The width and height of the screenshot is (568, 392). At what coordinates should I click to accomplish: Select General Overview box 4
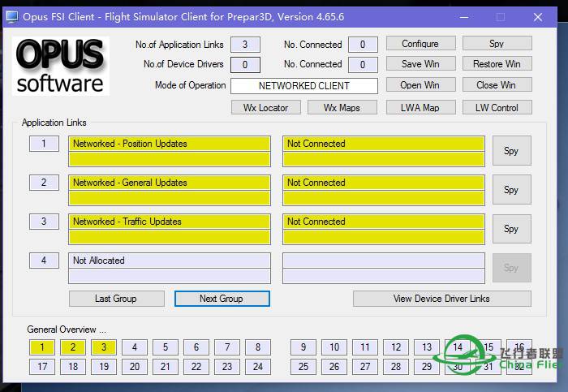pos(135,347)
